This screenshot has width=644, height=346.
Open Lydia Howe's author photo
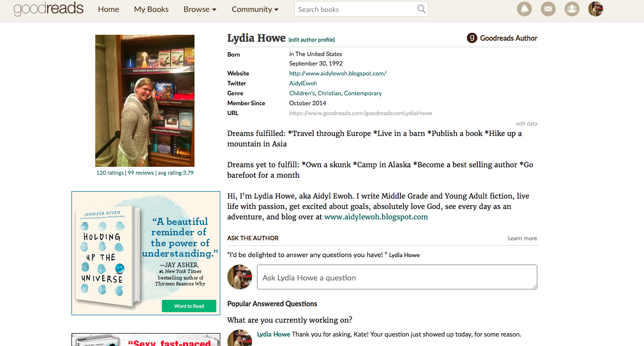click(145, 101)
